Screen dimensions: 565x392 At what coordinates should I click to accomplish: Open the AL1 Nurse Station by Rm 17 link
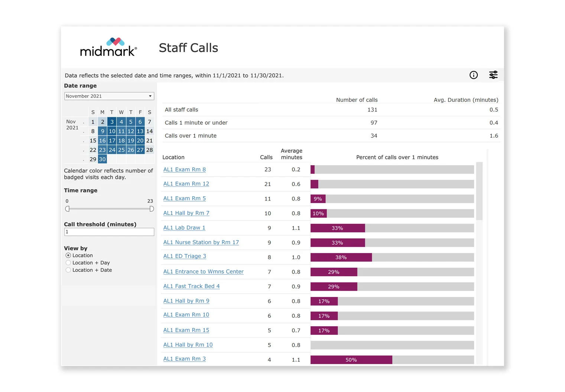click(201, 242)
